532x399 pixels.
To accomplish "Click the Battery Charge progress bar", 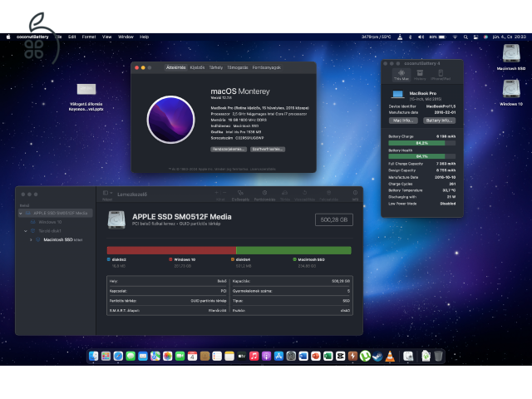I will (x=421, y=143).
